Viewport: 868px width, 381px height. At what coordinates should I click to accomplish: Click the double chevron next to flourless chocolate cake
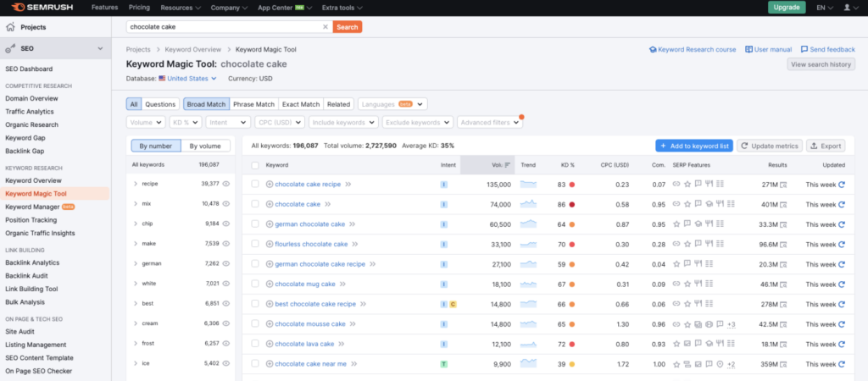(355, 245)
